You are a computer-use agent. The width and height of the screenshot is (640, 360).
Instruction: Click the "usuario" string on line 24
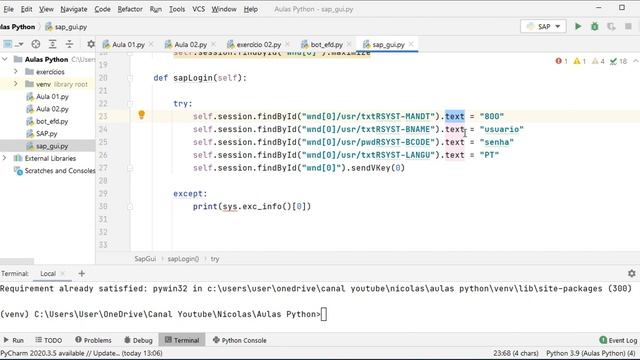click(502, 129)
